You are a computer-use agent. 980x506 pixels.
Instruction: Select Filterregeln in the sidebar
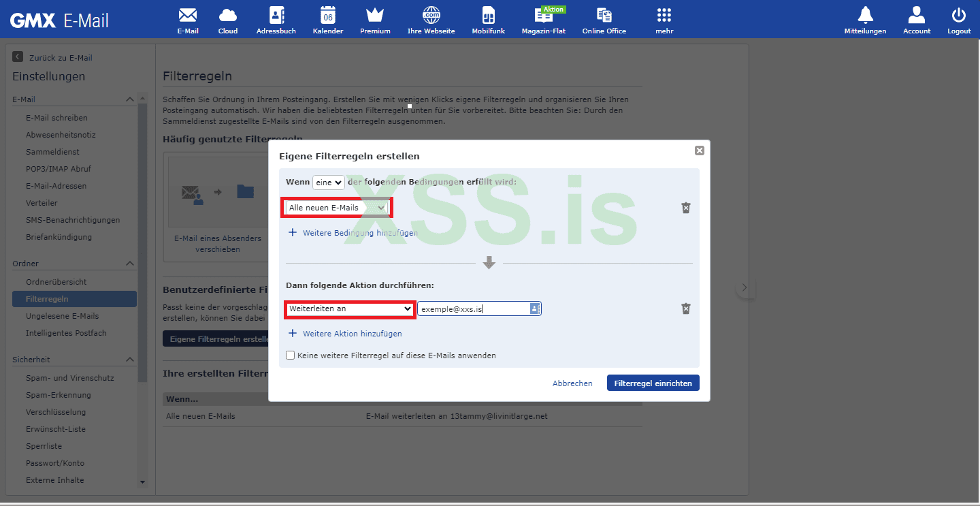tap(74, 299)
